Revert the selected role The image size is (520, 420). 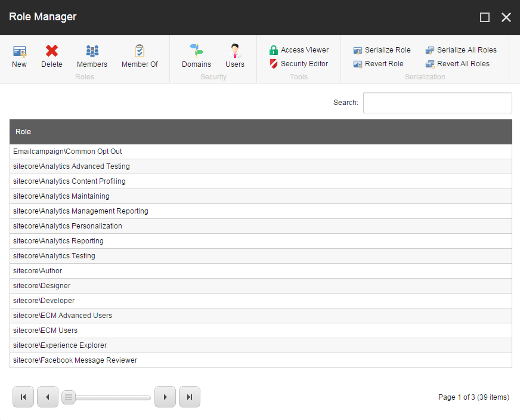click(x=378, y=64)
